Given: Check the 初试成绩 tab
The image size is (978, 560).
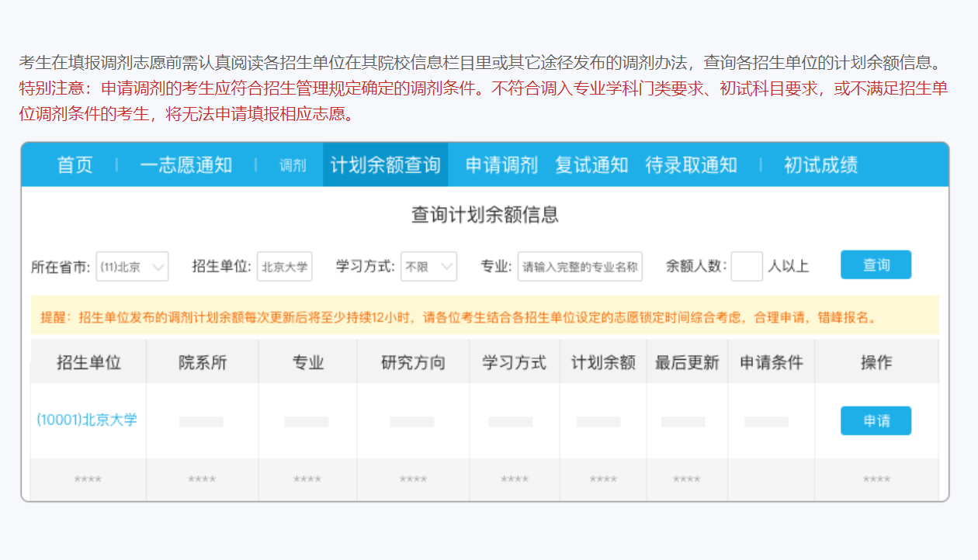Looking at the screenshot, I should pyautogui.click(x=820, y=164).
